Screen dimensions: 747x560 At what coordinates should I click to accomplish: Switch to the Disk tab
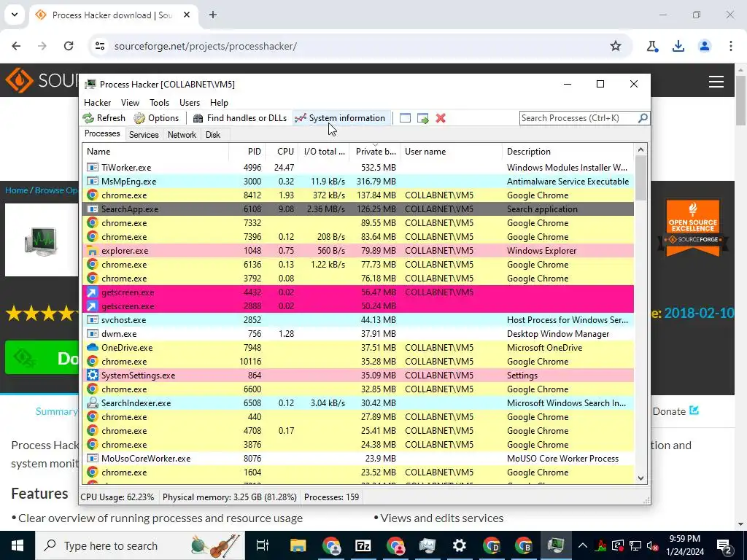pos(213,135)
